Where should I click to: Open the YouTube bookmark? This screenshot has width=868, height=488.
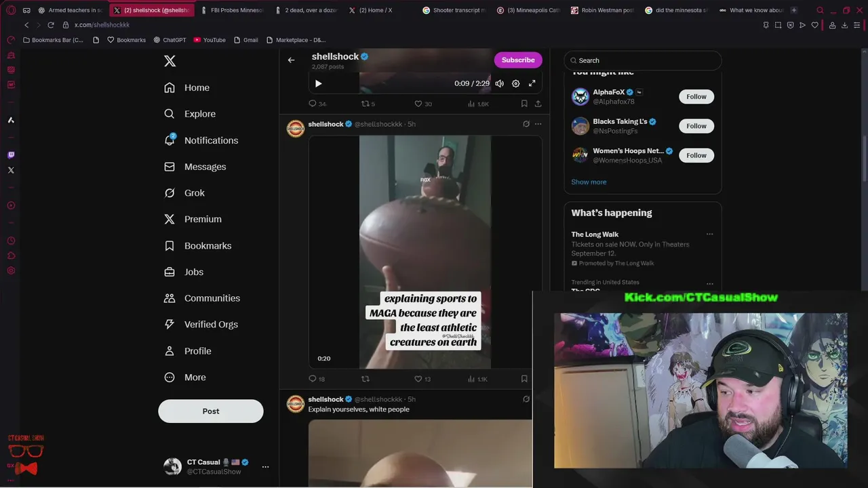pyautogui.click(x=209, y=40)
